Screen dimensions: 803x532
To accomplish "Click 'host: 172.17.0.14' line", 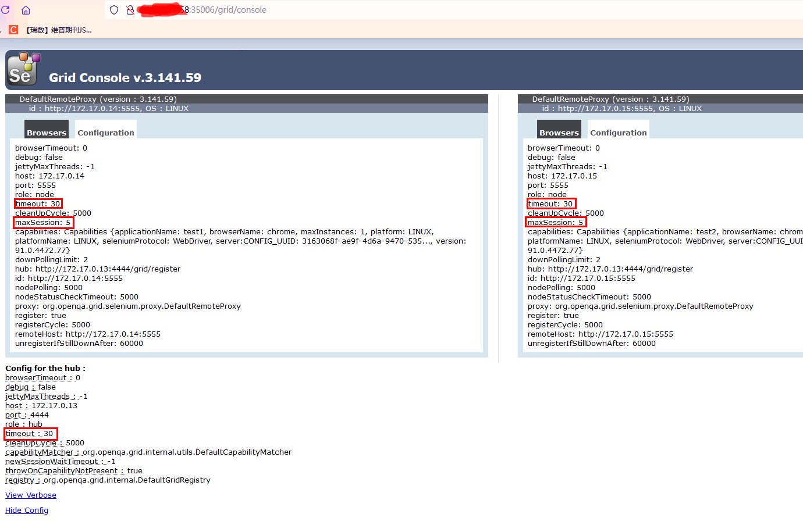I will click(x=49, y=176).
